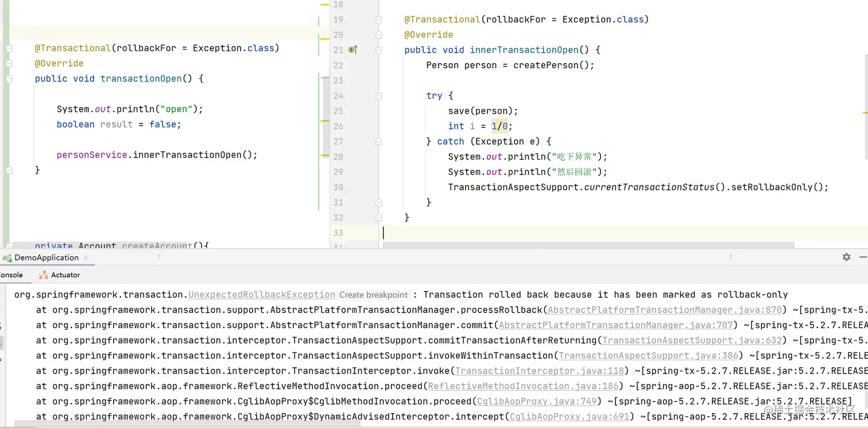Click Exception.class in right pane @Transactional

(x=603, y=20)
